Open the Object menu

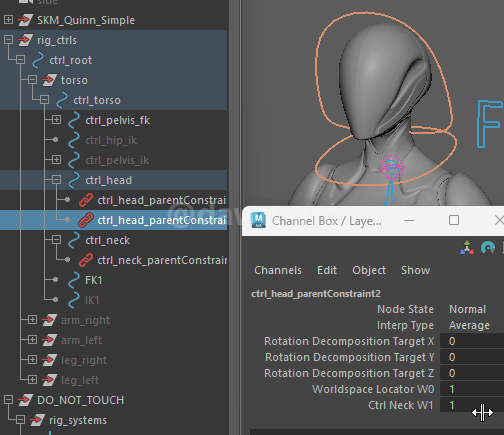click(369, 270)
